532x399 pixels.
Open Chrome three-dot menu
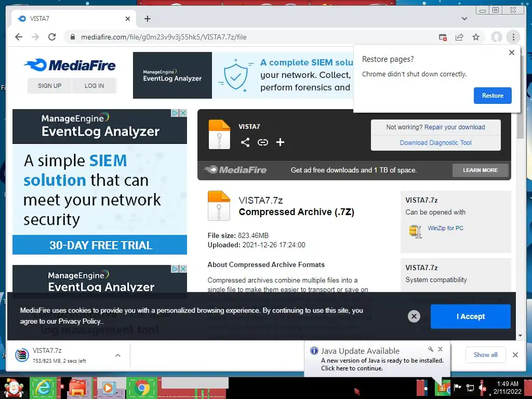tap(513, 37)
